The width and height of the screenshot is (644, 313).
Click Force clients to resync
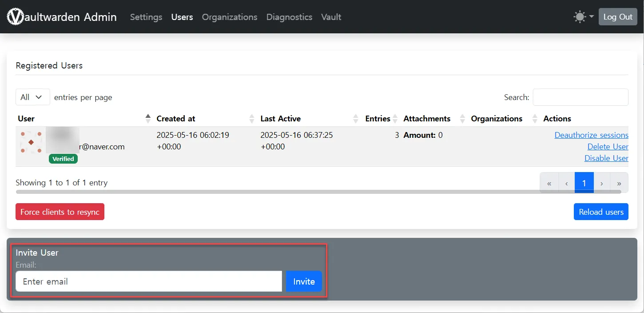pos(60,212)
